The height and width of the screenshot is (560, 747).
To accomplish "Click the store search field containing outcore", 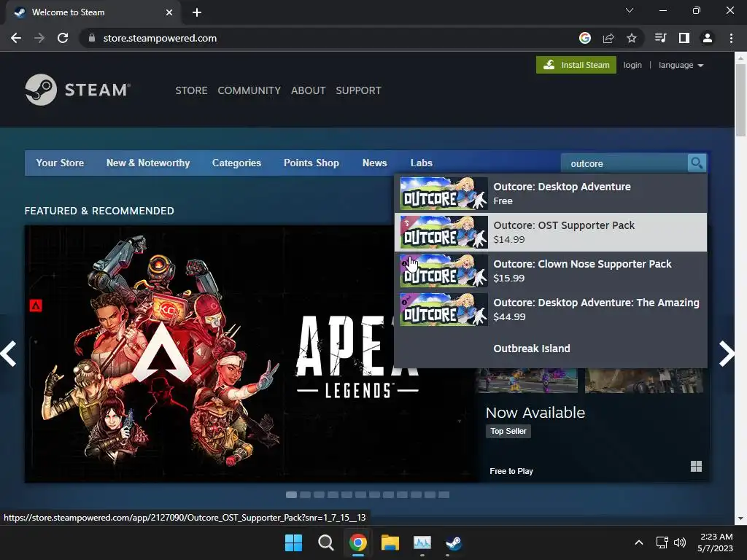I will pyautogui.click(x=624, y=163).
